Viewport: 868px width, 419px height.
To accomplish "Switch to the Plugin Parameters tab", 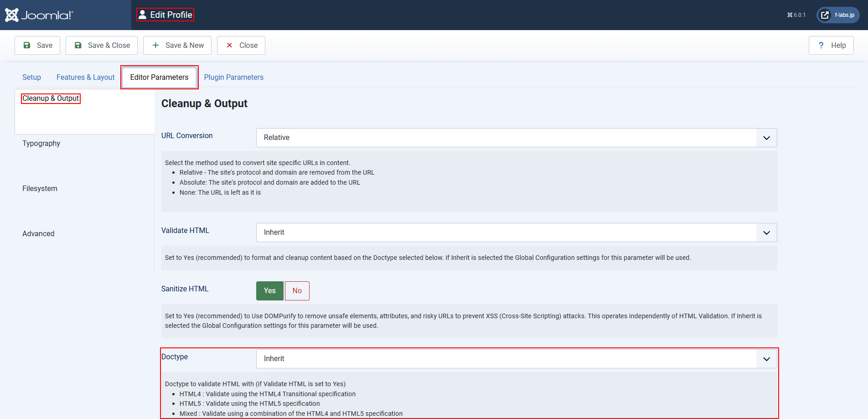I will click(233, 77).
